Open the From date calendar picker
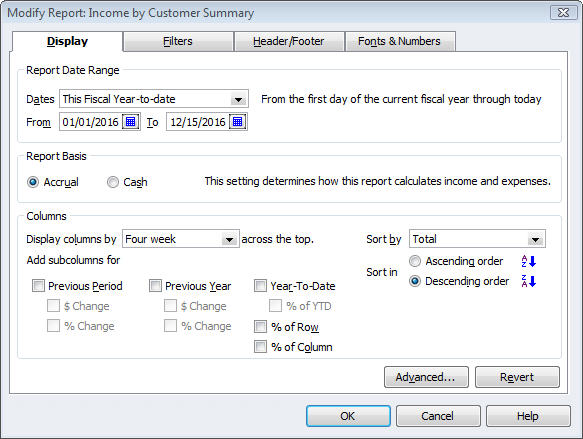The height and width of the screenshot is (439, 583). click(x=131, y=122)
